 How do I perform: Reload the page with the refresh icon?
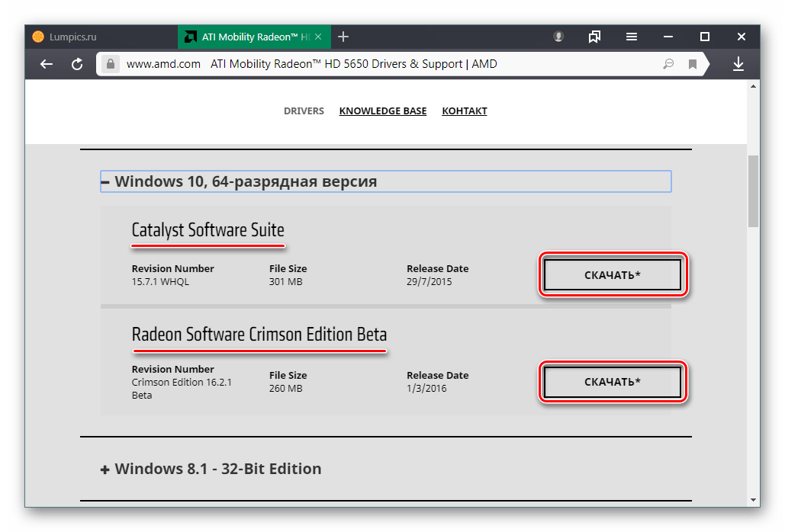(76, 64)
